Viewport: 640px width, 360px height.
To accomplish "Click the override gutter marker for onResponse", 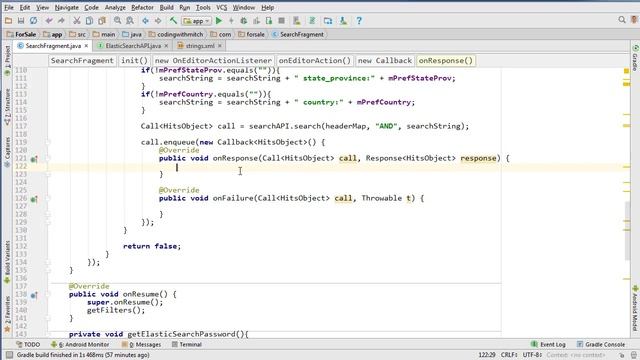I will coord(34,159).
